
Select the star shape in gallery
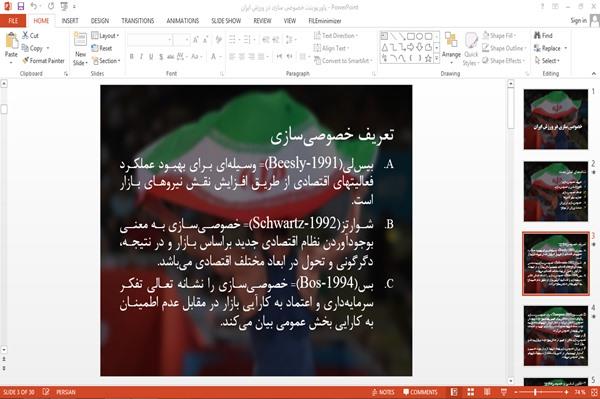[429, 58]
